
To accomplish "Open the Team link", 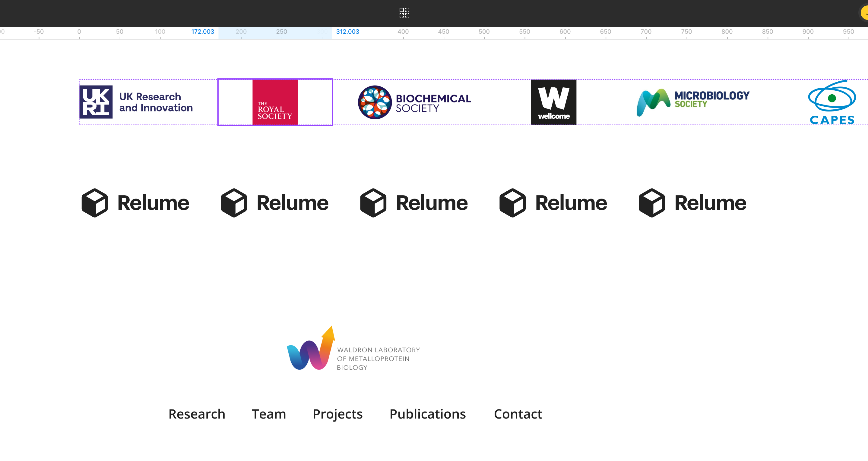I will coord(269,414).
